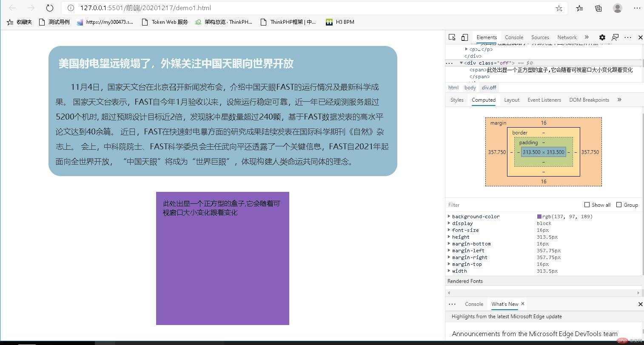
Task: Open the 架构总览 · ThinkPH... bookmark
Action: (223, 22)
